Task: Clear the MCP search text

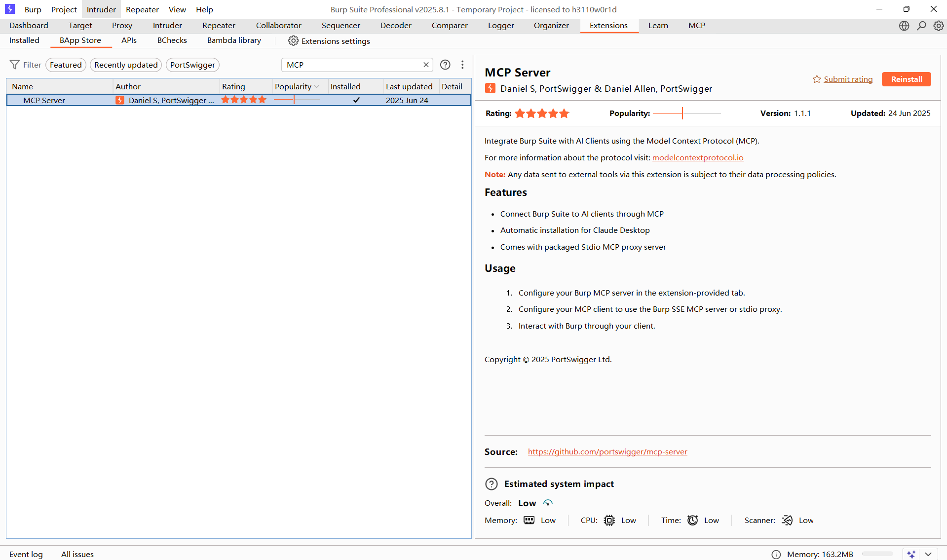Action: pyautogui.click(x=426, y=65)
